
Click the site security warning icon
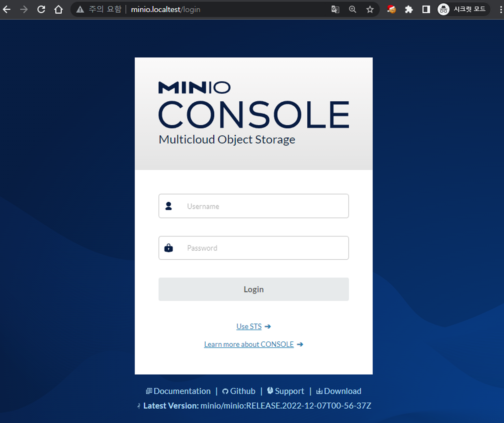(80, 10)
